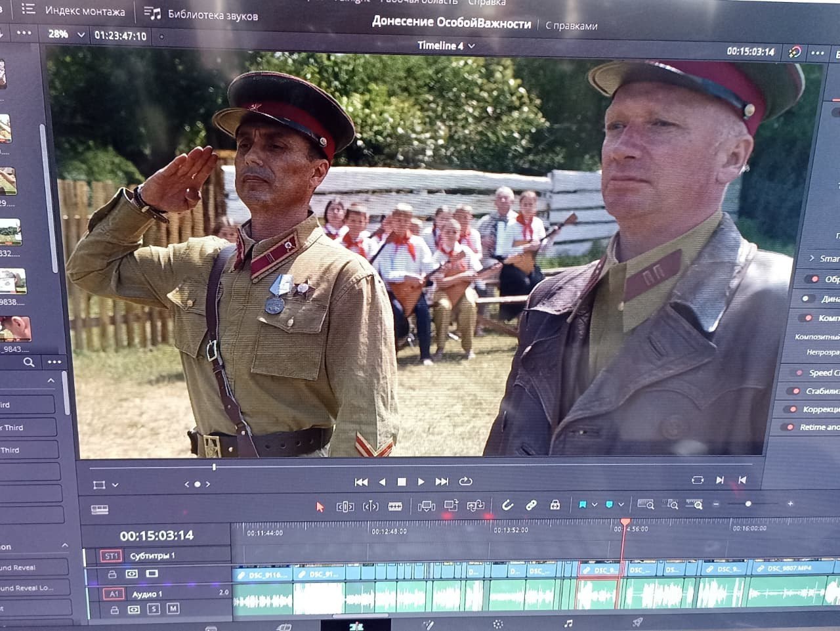The height and width of the screenshot is (631, 840).
Task: Open media pool options three-dot menu
Action: tap(24, 33)
